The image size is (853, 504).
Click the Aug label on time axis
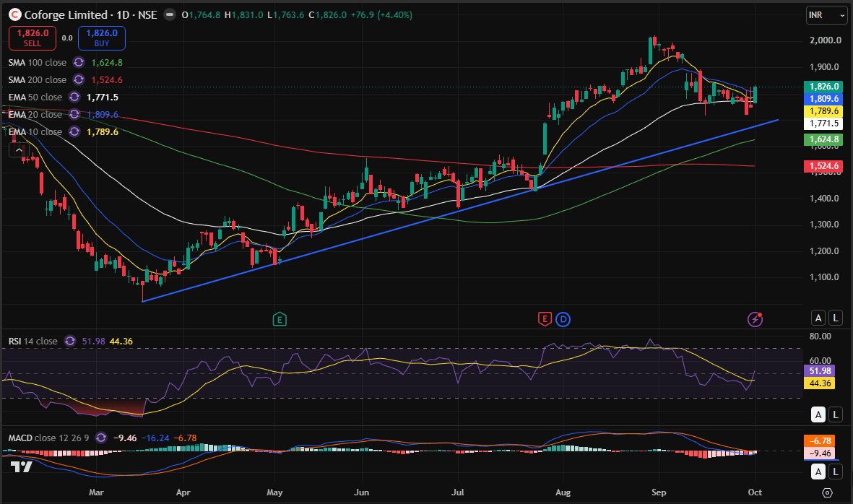tap(563, 492)
